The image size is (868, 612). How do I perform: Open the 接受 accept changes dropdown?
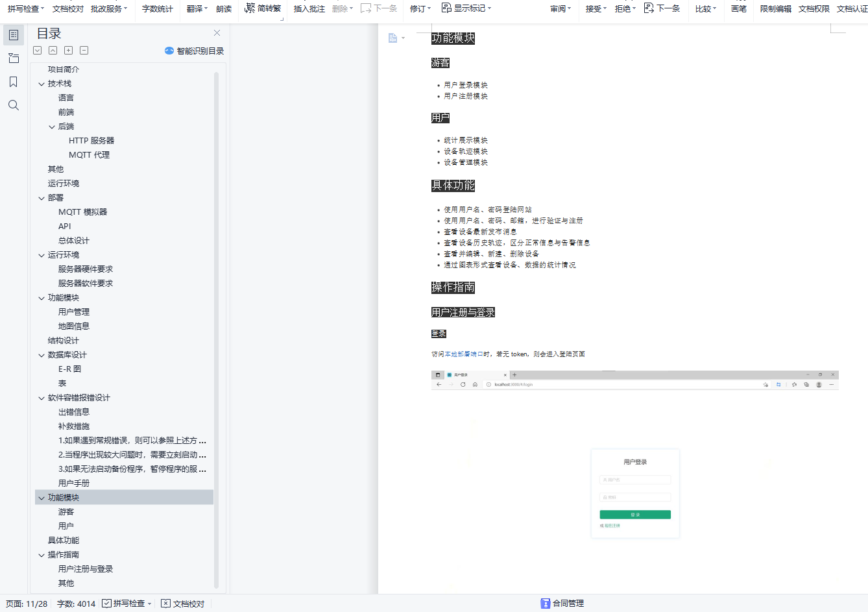[596, 9]
